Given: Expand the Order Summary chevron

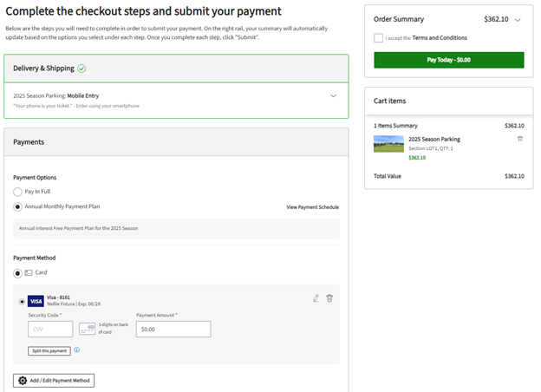Looking at the screenshot, I should (518, 19).
